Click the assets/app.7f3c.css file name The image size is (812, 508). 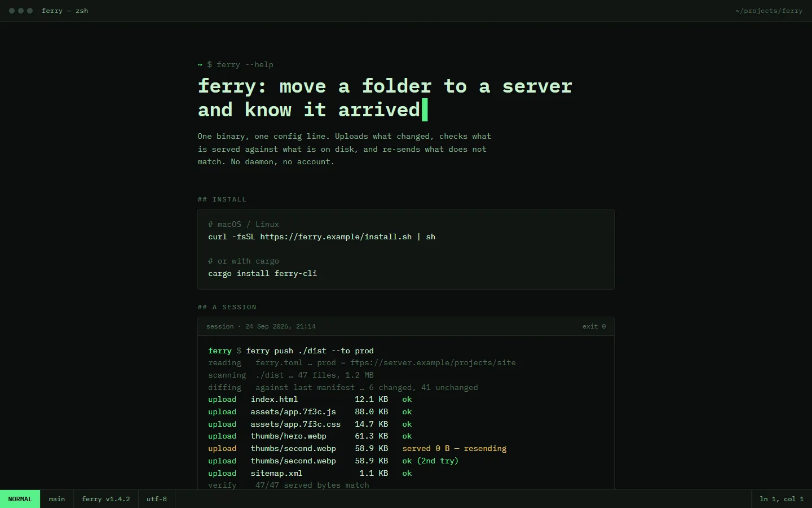point(295,424)
